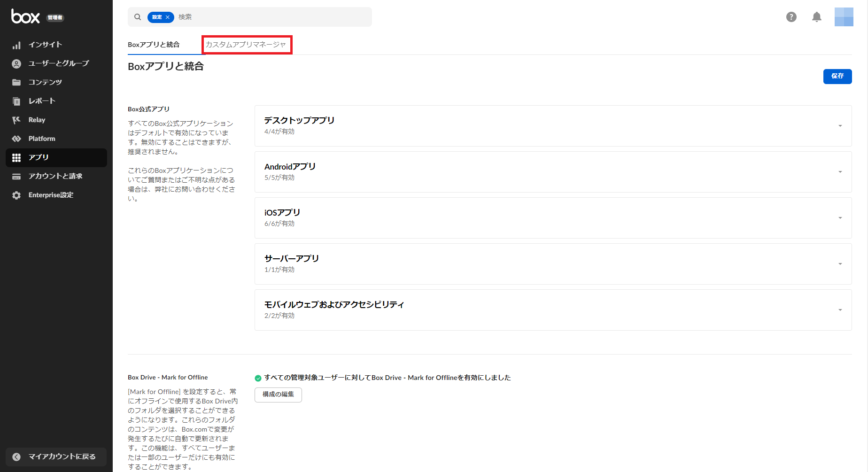
Task: Click the back arrow to My Account
Action: [x=16, y=457]
